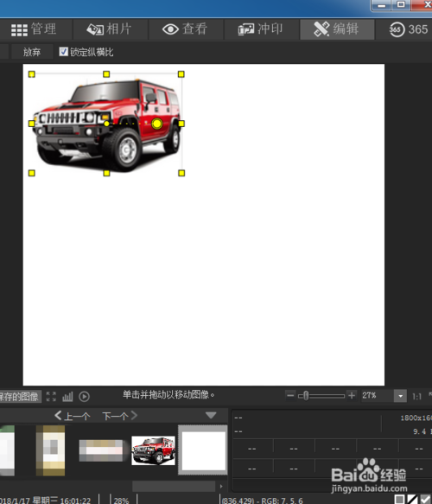Image resolution: width=432 pixels, height=504 pixels.
Task: Click the 27% zoom level field
Action: (377, 395)
